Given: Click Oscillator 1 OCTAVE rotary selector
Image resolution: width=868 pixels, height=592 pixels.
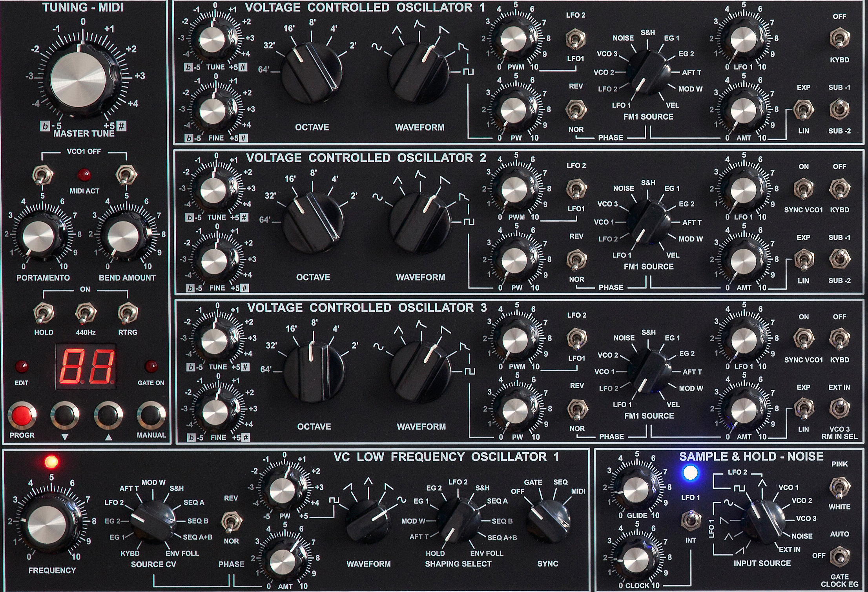Looking at the screenshot, I should (x=312, y=73).
